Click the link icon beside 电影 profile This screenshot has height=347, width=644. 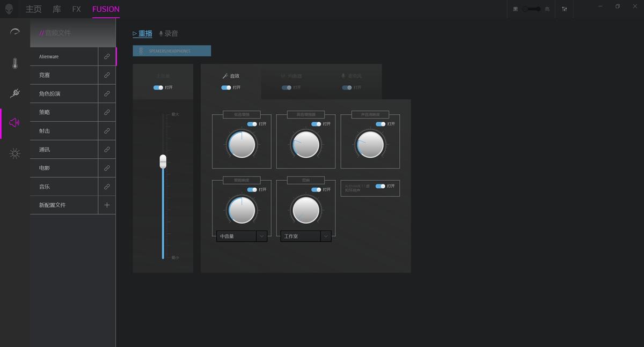pyautogui.click(x=107, y=168)
